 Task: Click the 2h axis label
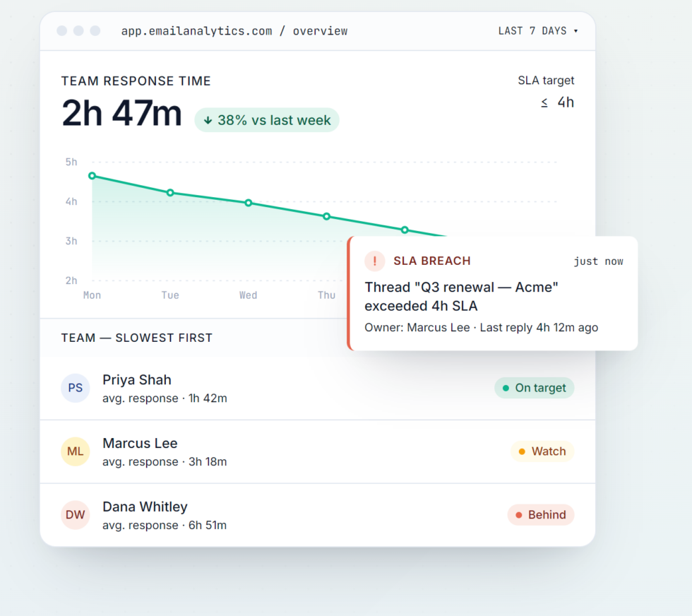click(x=71, y=280)
